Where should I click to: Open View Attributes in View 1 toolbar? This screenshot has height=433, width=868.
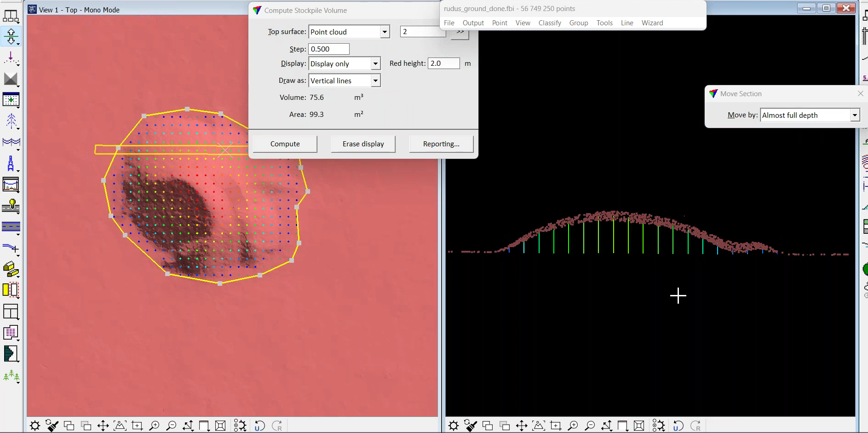[35, 426]
